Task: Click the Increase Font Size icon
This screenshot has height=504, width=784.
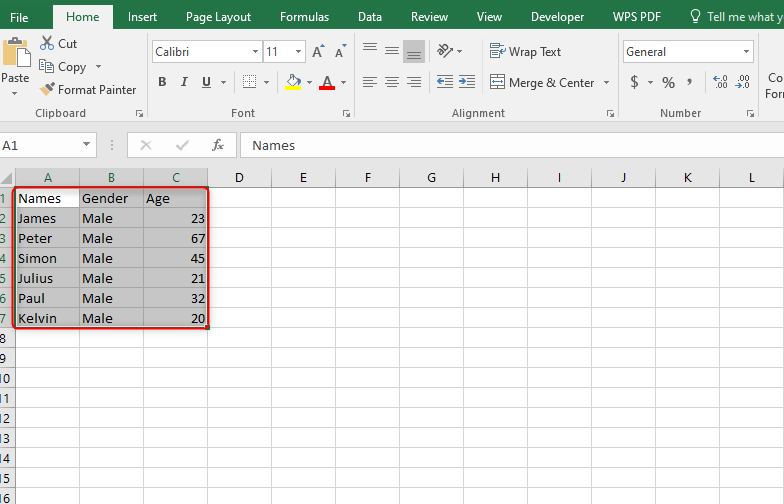Action: (318, 52)
